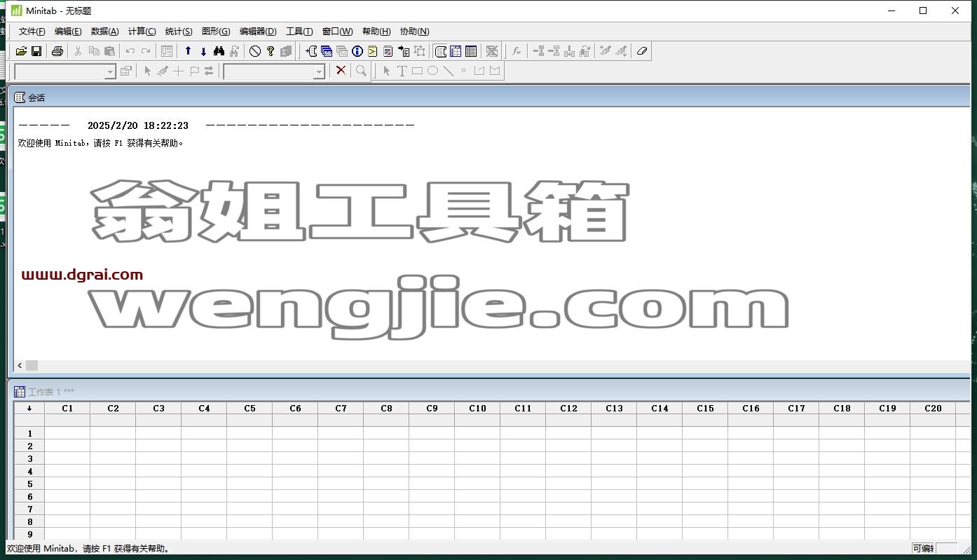Open the 统计(S) menu

coord(179,32)
